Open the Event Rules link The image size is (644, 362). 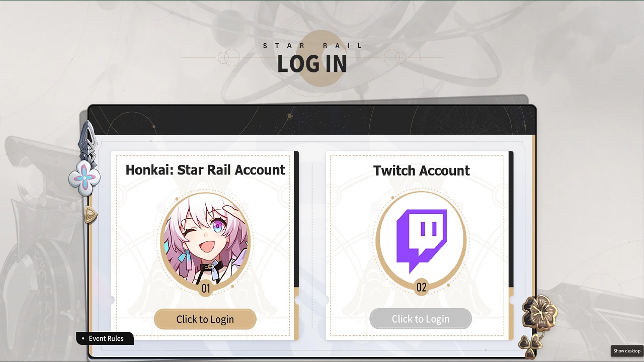pyautogui.click(x=105, y=338)
